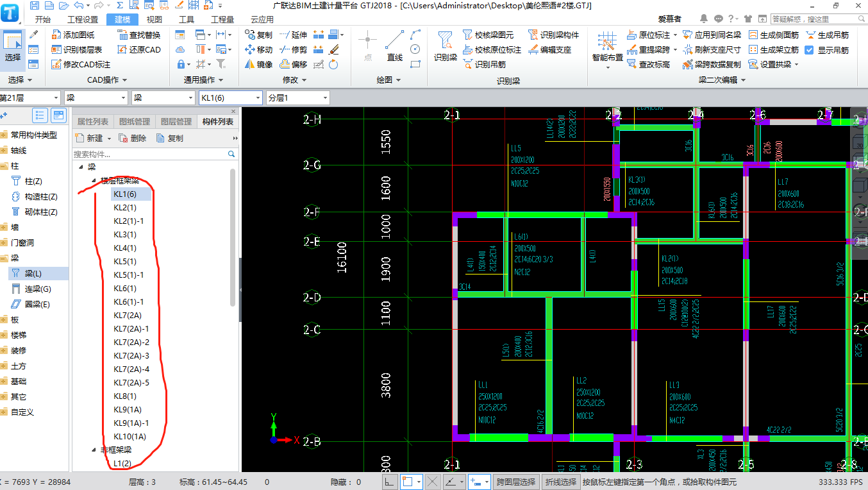Click the notification bell icon
868x490 pixels.
[704, 19]
